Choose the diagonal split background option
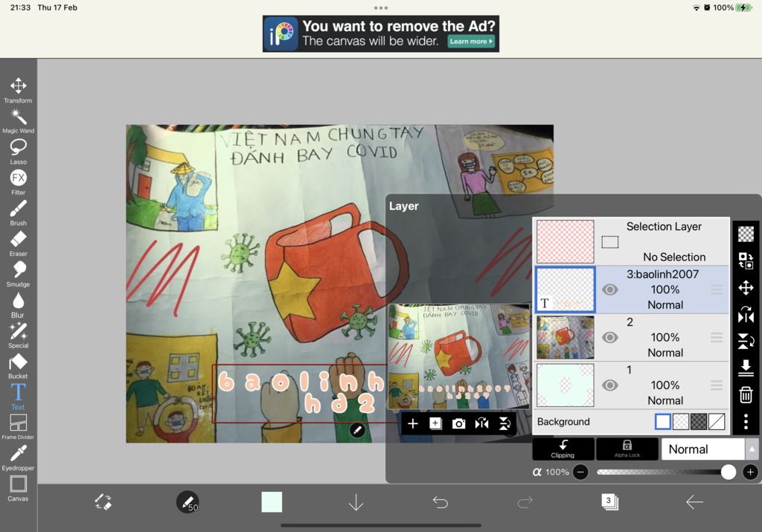 [x=717, y=421]
